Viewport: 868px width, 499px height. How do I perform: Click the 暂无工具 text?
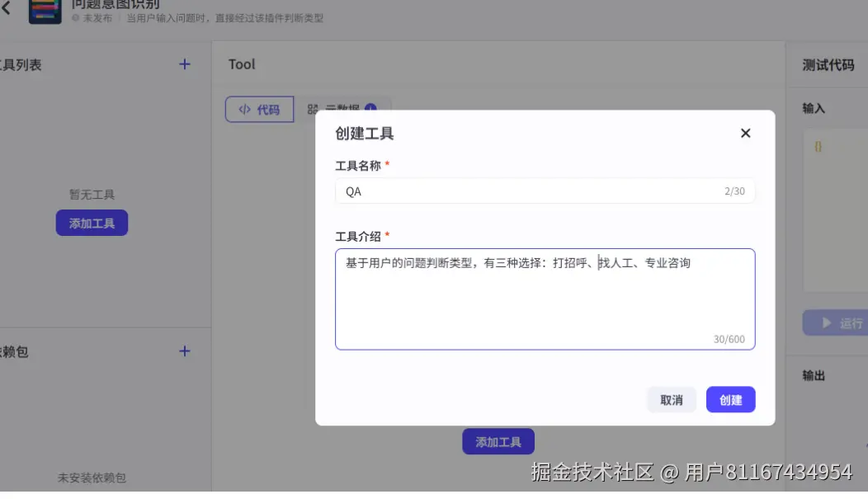[92, 194]
